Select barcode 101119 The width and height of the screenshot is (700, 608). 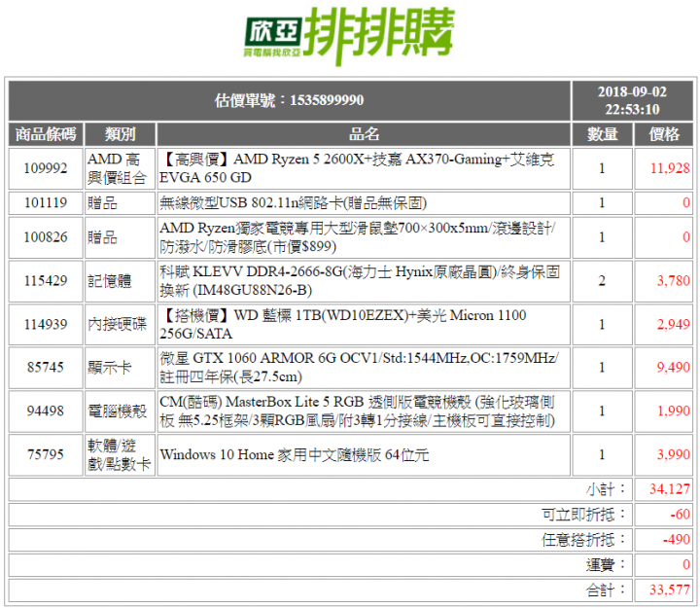46,202
